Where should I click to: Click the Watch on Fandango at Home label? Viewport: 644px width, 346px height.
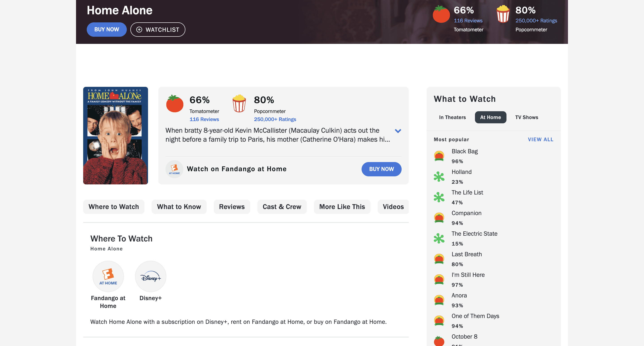click(237, 169)
